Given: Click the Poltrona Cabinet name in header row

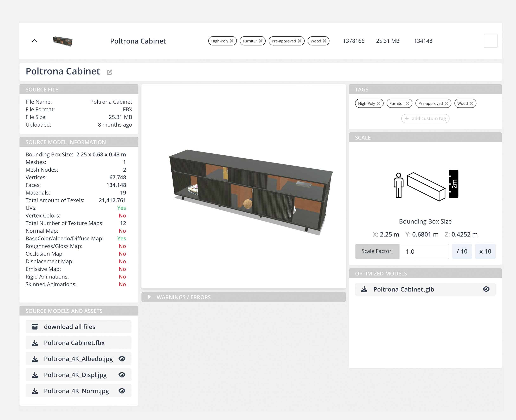Looking at the screenshot, I should [x=138, y=41].
